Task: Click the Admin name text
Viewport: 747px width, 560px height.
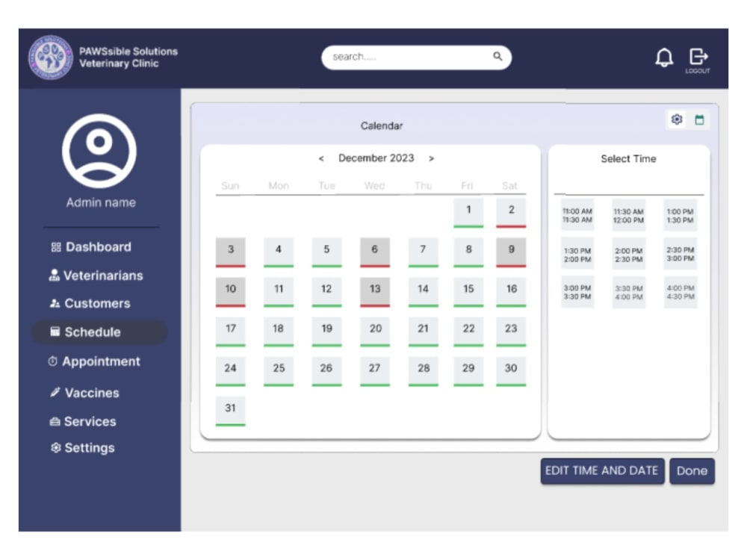Action: 101,203
